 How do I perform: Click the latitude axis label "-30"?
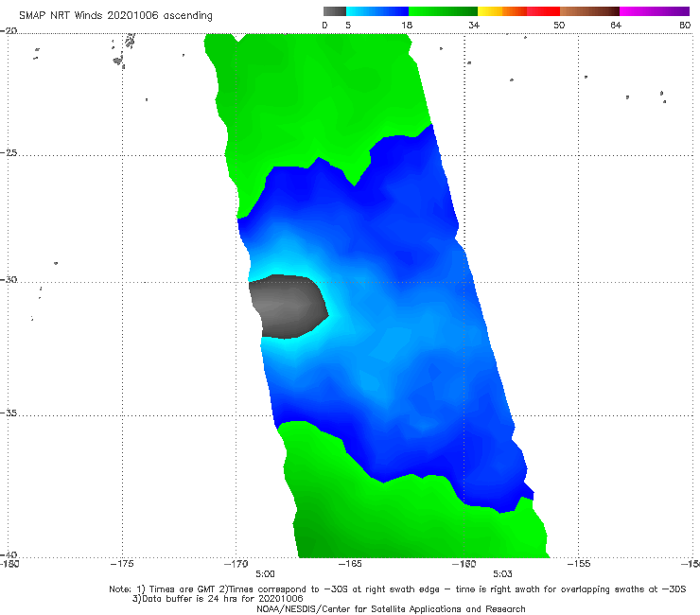click(9, 279)
